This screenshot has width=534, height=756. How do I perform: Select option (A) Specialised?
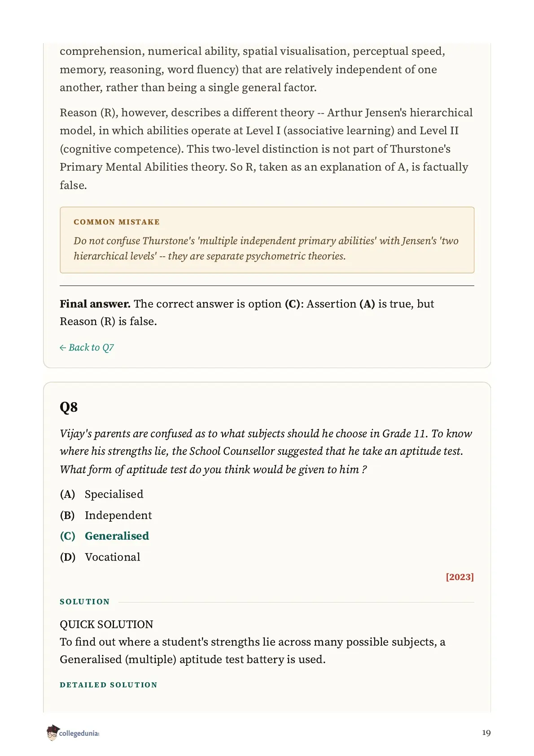[101, 494]
